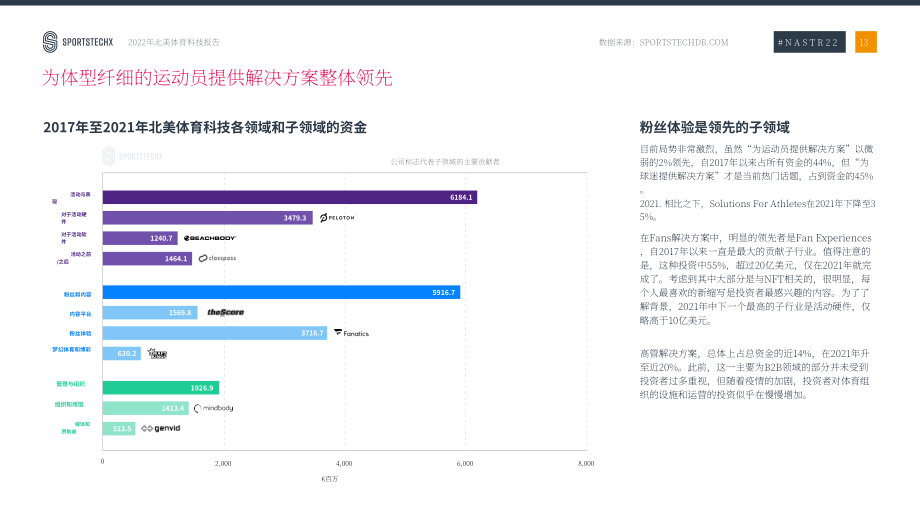Click the 梦幻体育和博彩 category label
920x518 pixels.
click(72, 350)
